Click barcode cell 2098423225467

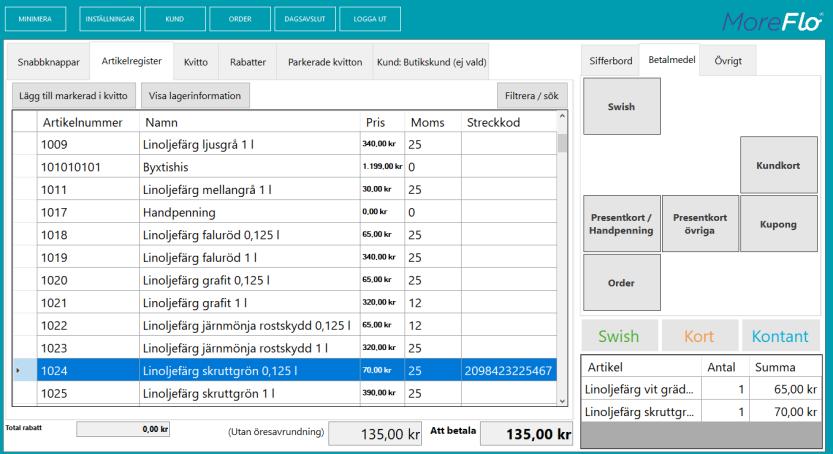click(x=508, y=371)
